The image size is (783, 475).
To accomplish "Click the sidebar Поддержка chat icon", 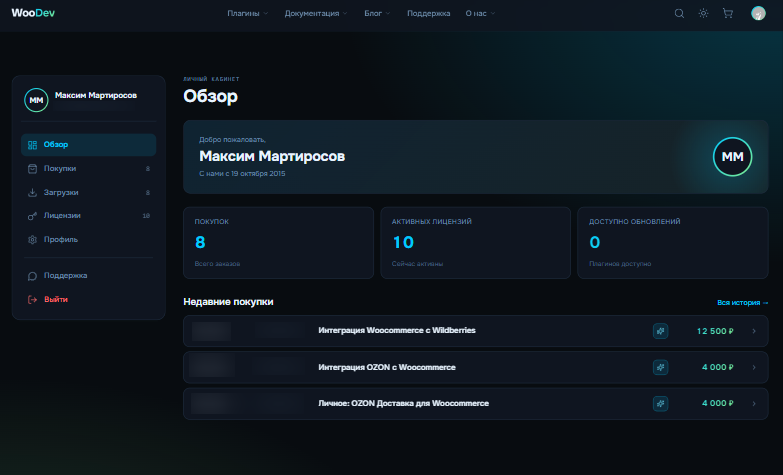I will click(x=32, y=276).
